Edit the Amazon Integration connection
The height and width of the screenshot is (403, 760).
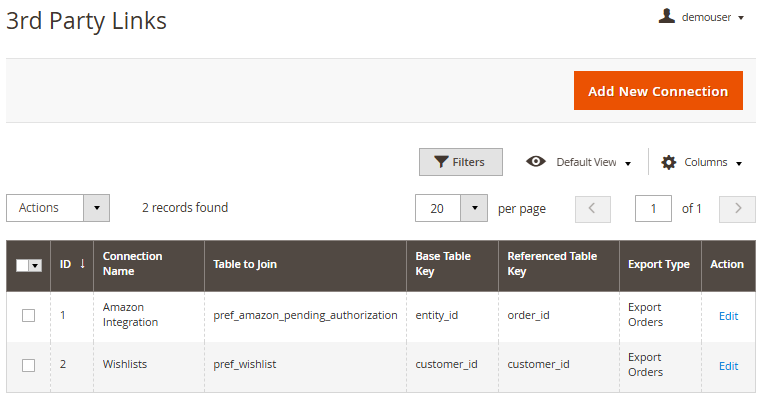coord(728,316)
